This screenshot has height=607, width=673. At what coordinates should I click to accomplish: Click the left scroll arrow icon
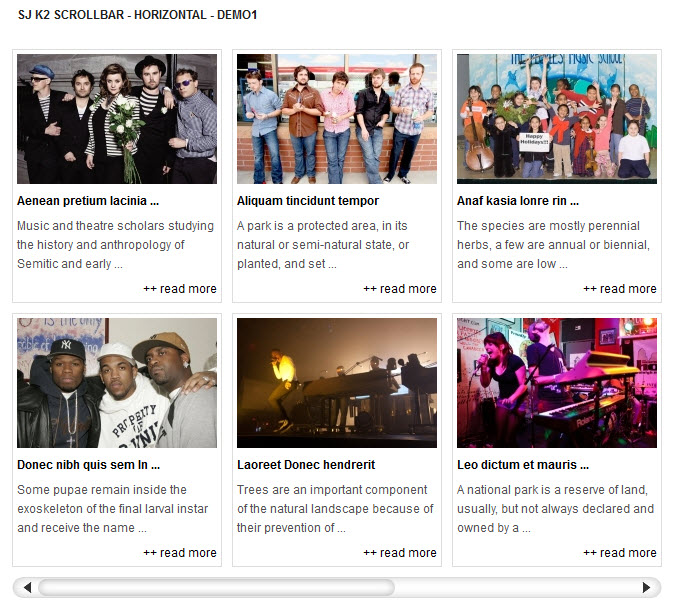(27, 587)
